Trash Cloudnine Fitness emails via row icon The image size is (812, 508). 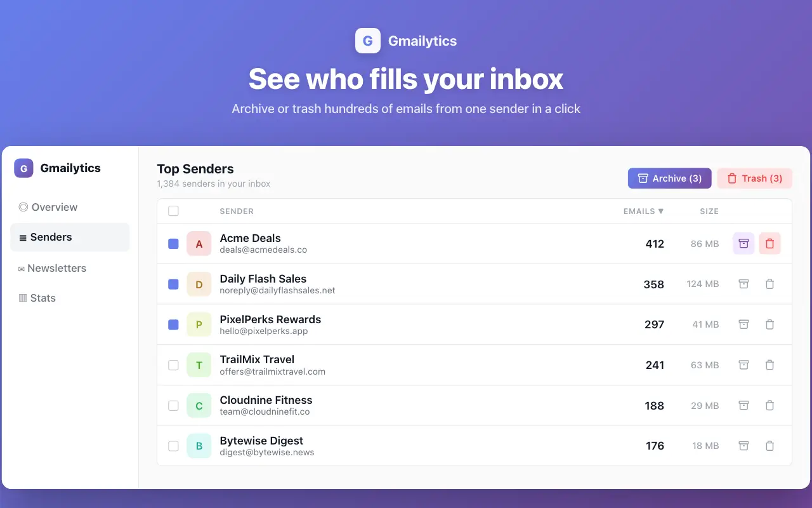pyautogui.click(x=769, y=405)
